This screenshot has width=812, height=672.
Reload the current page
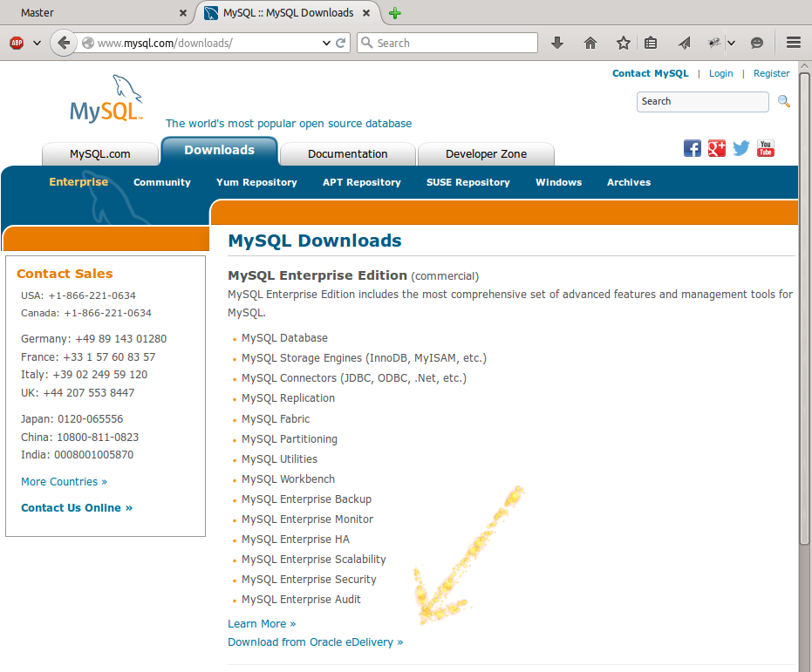[x=341, y=43]
